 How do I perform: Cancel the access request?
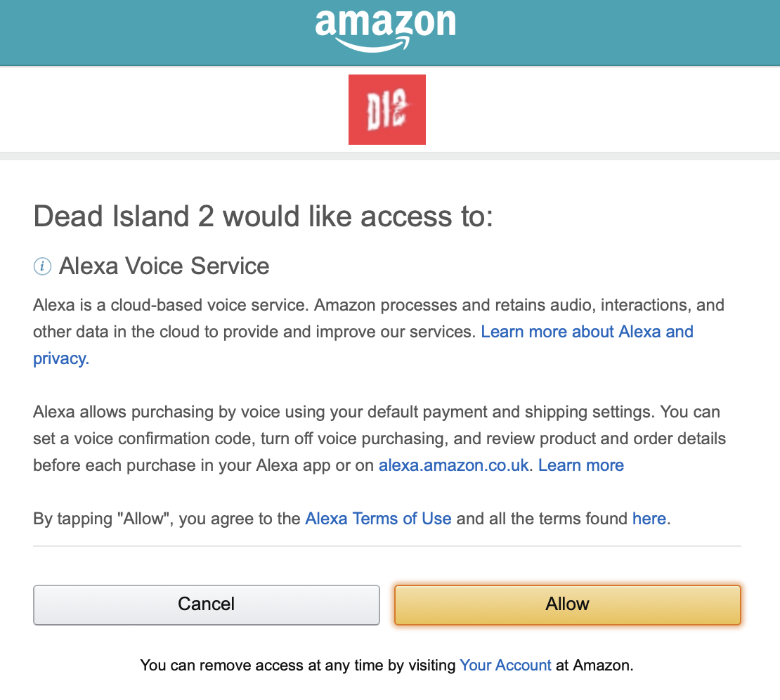(x=207, y=604)
